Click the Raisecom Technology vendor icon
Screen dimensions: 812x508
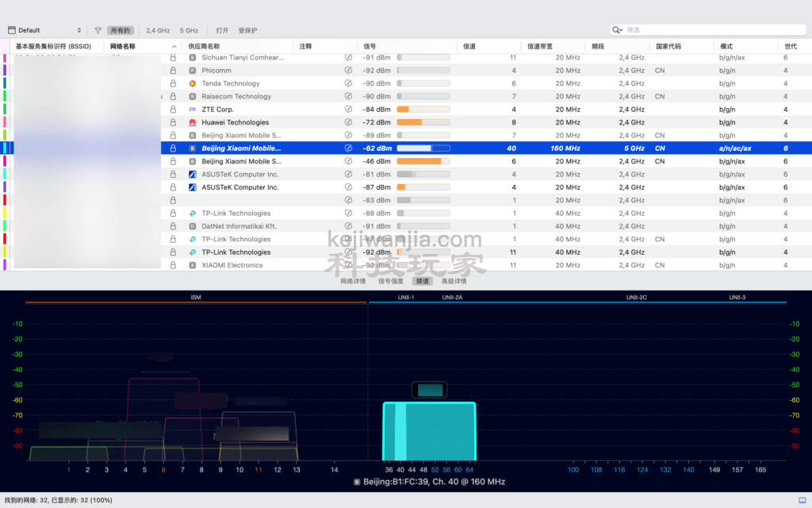(x=193, y=96)
